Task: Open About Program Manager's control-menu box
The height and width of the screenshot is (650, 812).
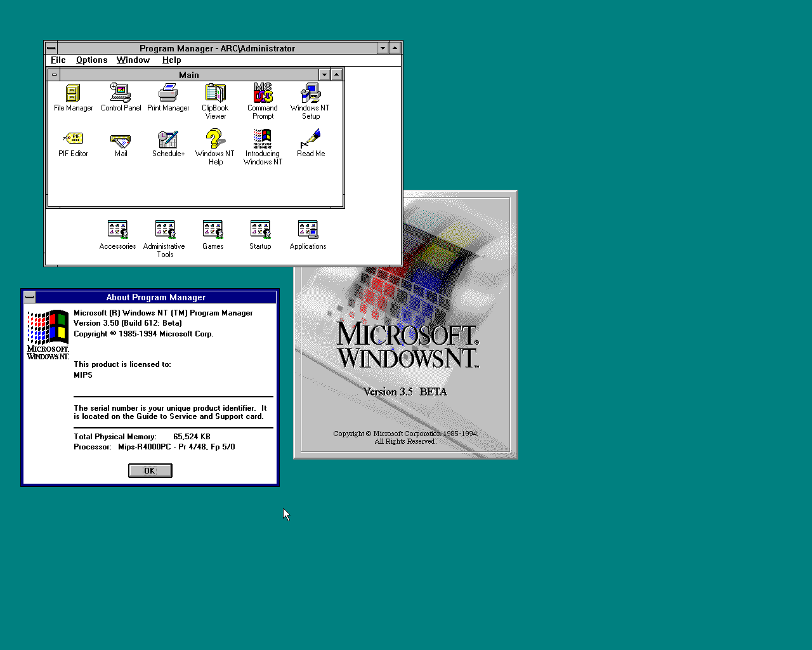Action: [x=30, y=297]
